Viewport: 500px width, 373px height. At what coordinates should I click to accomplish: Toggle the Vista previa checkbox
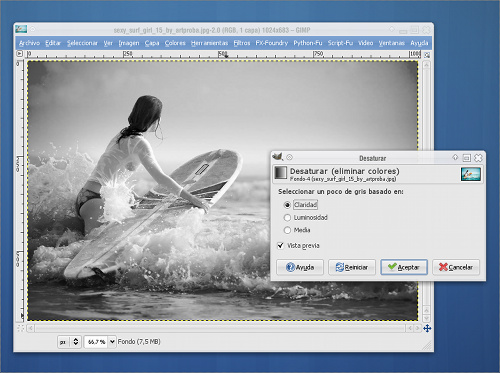tap(280, 246)
